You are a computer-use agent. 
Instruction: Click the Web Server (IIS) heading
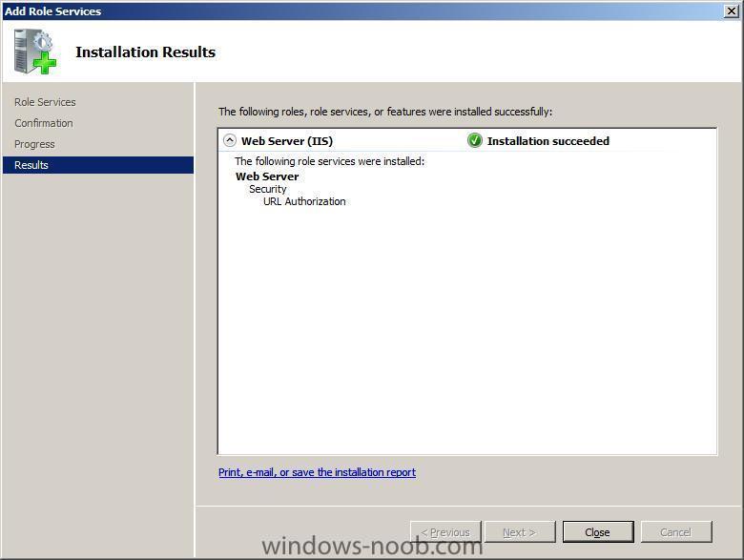point(287,141)
